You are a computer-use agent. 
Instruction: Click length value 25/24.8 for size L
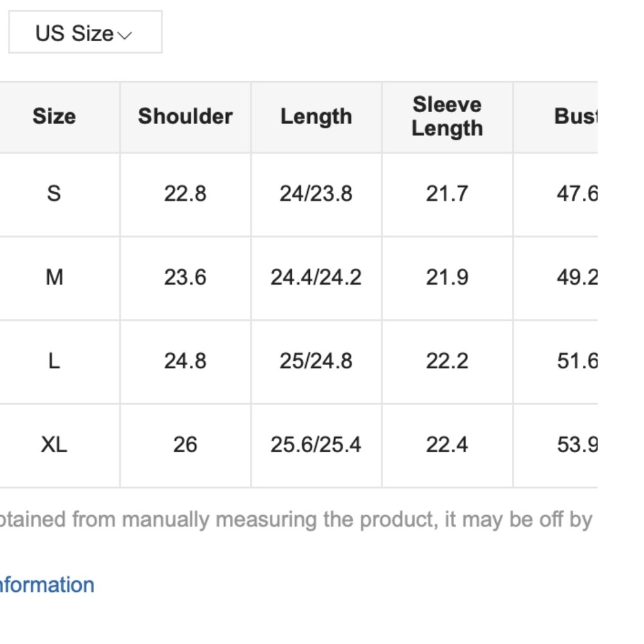coord(316,361)
